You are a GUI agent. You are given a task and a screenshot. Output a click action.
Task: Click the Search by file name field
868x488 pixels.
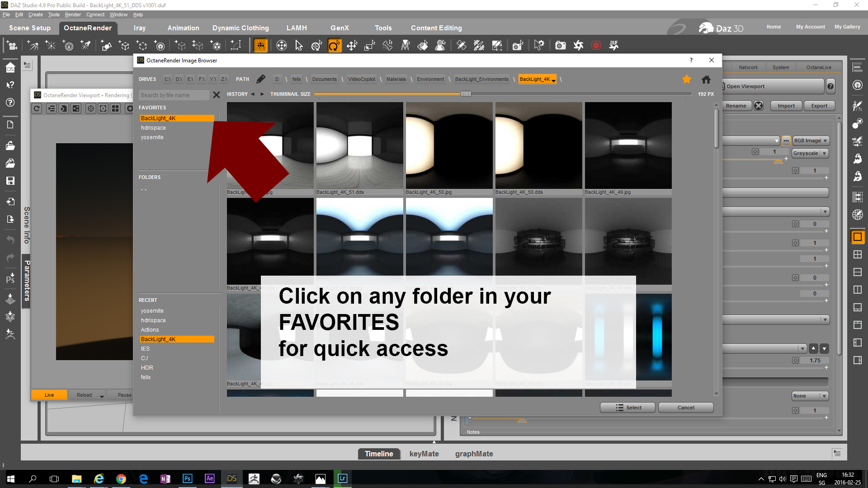coord(174,95)
